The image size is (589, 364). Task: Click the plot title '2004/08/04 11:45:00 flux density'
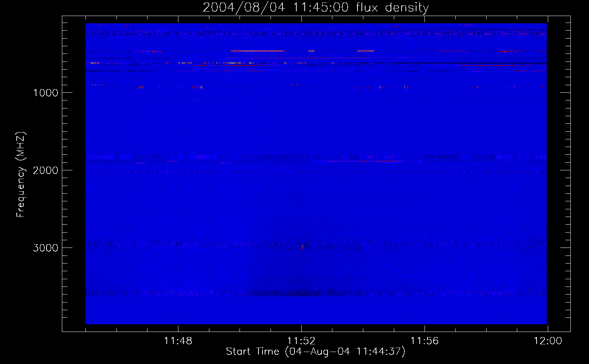316,7
